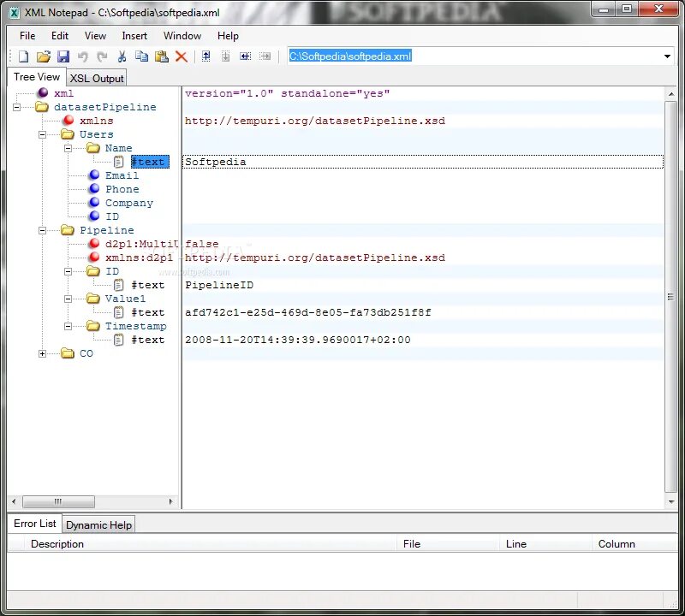Click the text node icon under Timestamp
Viewport: 685px width, 616px height.
119,340
